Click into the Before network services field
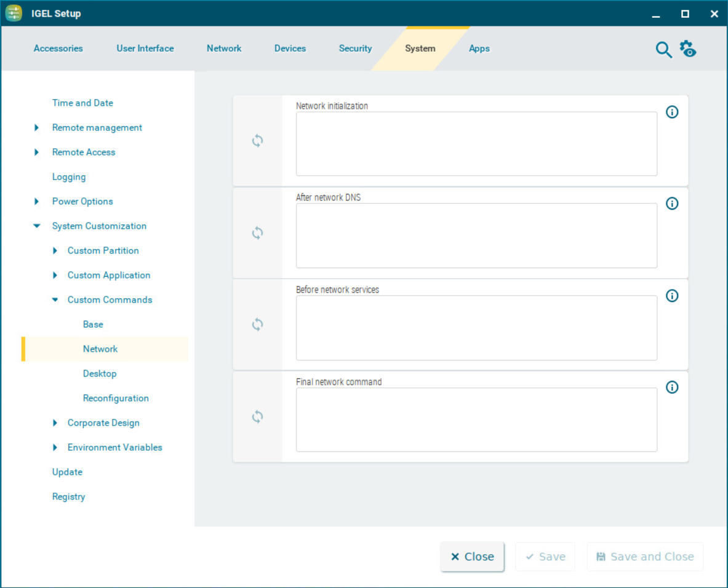Image resolution: width=728 pixels, height=588 pixels. [x=476, y=328]
